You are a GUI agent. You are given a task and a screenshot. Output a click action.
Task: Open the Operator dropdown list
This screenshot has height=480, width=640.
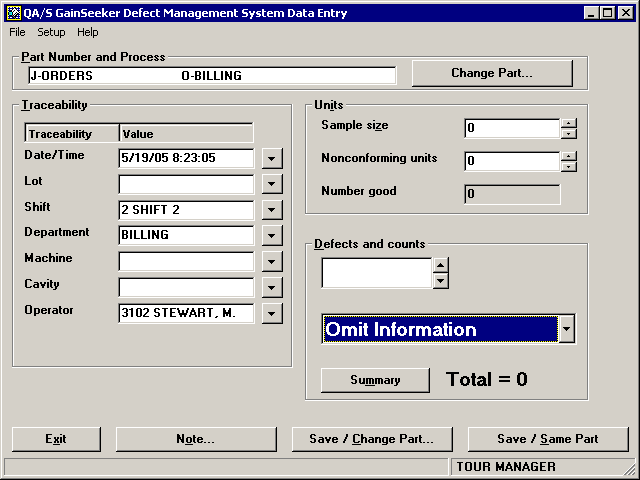coord(272,314)
